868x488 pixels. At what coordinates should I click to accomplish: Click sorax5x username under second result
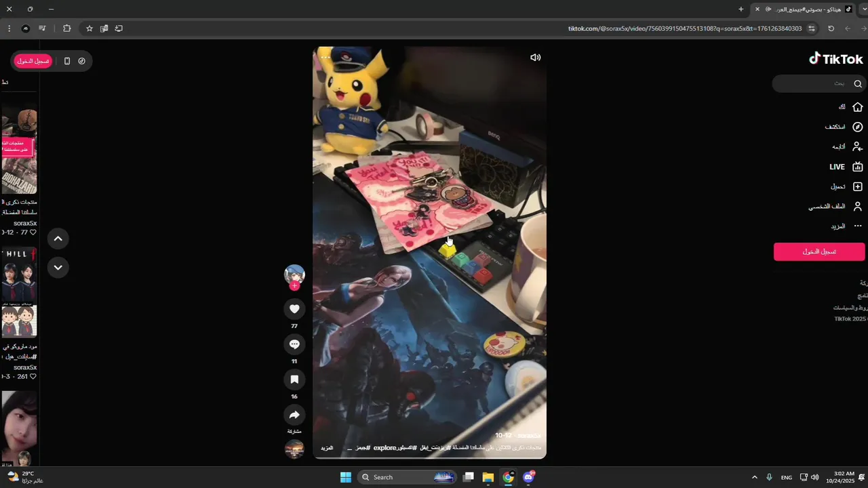pos(25,367)
